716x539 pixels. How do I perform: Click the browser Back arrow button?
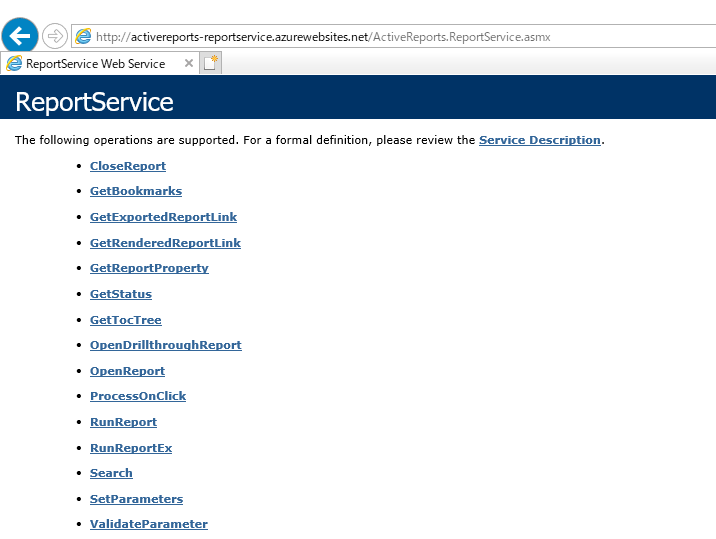pyautogui.click(x=20, y=36)
